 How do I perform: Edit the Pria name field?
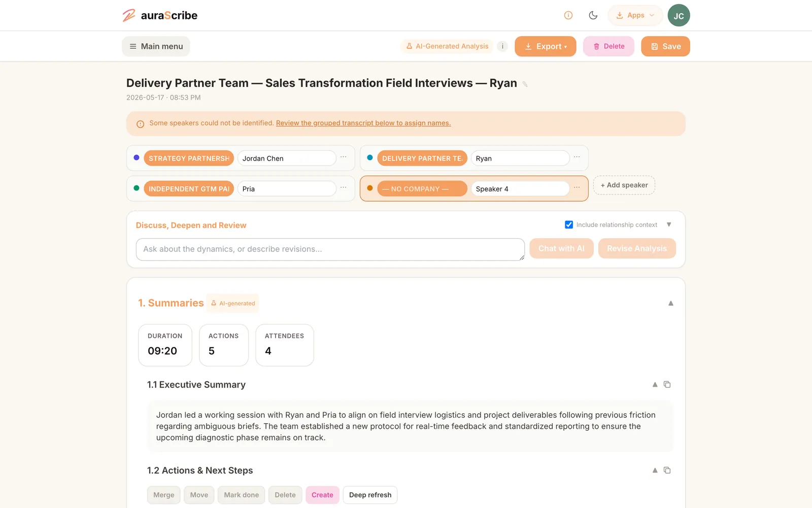tap(287, 188)
